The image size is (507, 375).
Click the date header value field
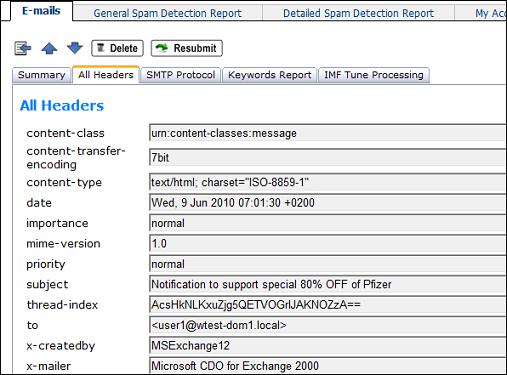(328, 203)
